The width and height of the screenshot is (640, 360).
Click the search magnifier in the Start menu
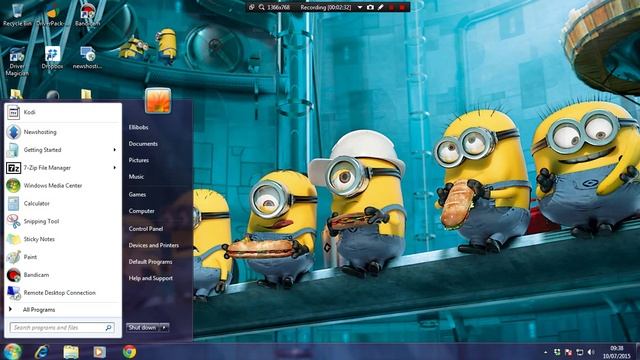click(x=109, y=327)
